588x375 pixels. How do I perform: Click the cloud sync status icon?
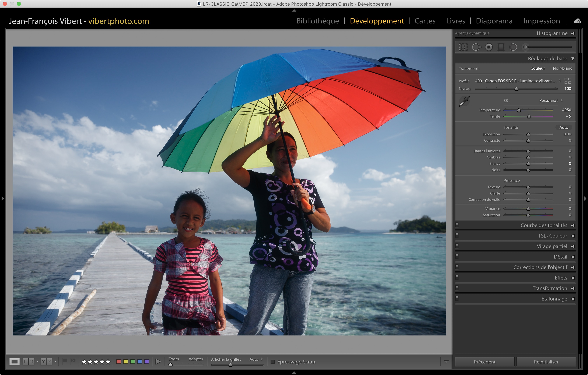[x=577, y=21]
